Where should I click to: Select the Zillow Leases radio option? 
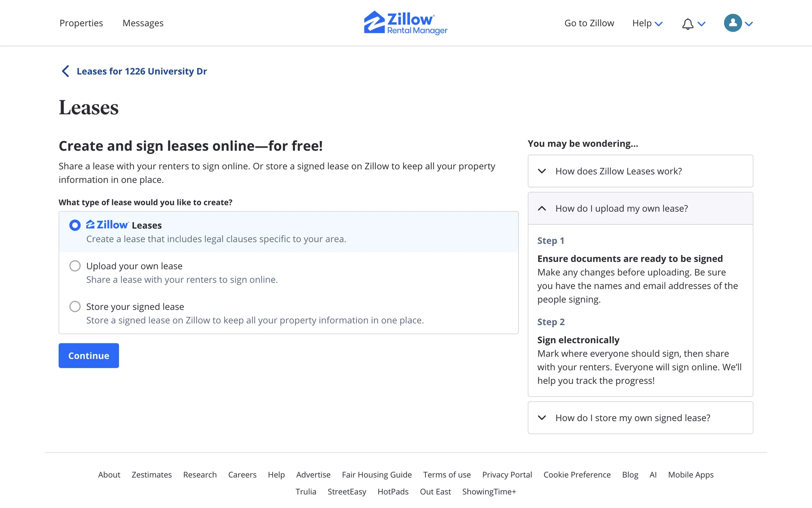click(x=75, y=225)
